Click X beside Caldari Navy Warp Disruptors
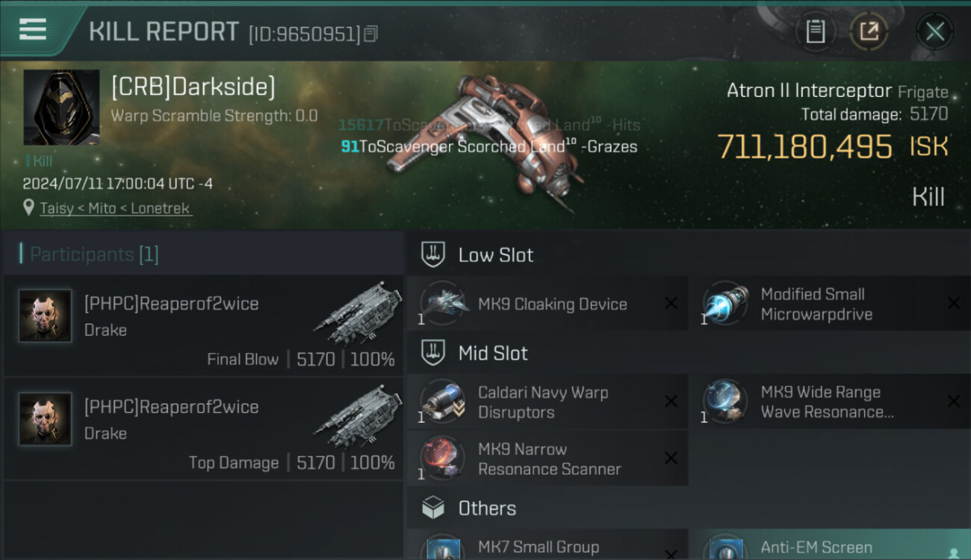The image size is (971, 560). tap(671, 402)
